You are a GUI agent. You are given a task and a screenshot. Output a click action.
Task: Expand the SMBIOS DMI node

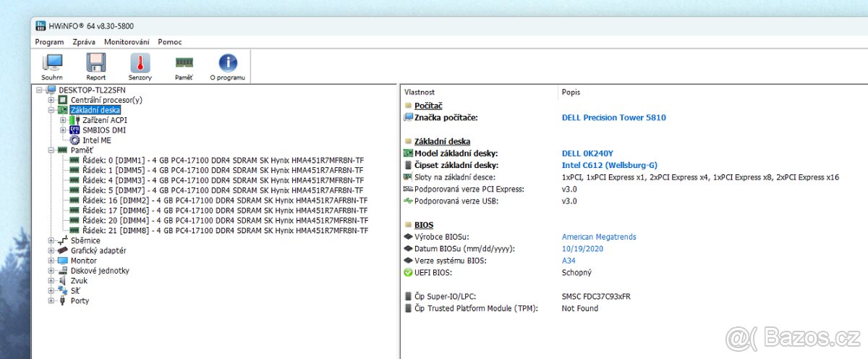(64, 130)
